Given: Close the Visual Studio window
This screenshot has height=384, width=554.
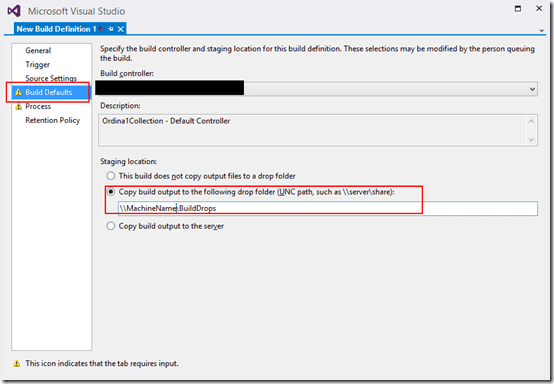Looking at the screenshot, I should click(x=539, y=8).
